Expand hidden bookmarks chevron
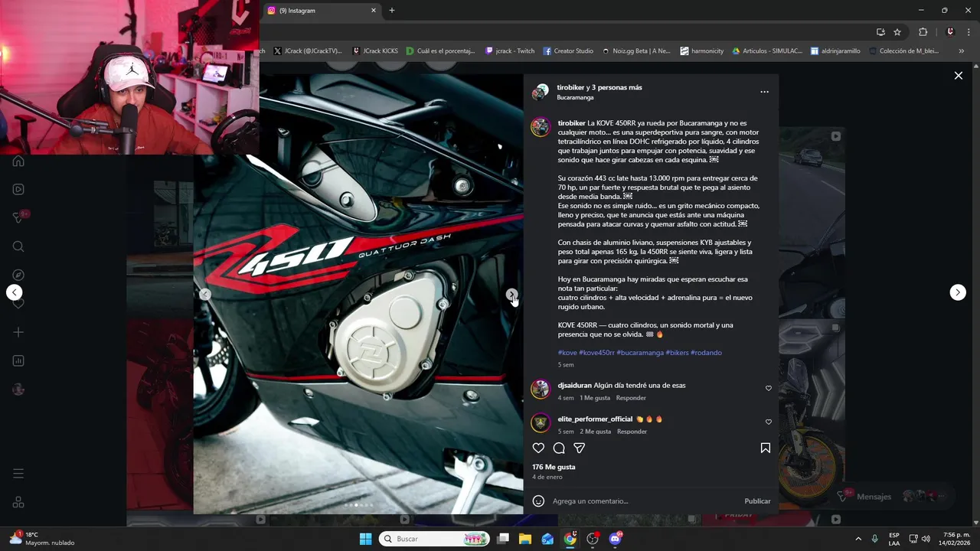The width and height of the screenshot is (980, 551). pyautogui.click(x=960, y=51)
